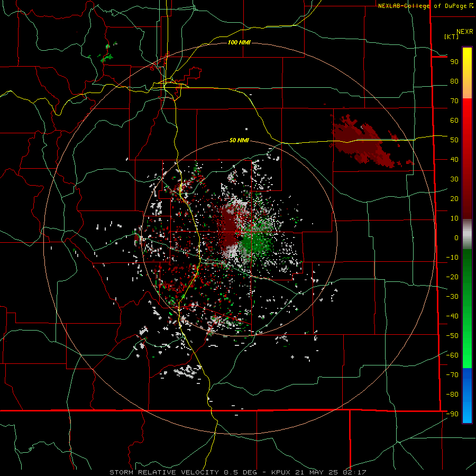
Task: Click the green inbound velocity area near the radar
Action: (x=255, y=241)
